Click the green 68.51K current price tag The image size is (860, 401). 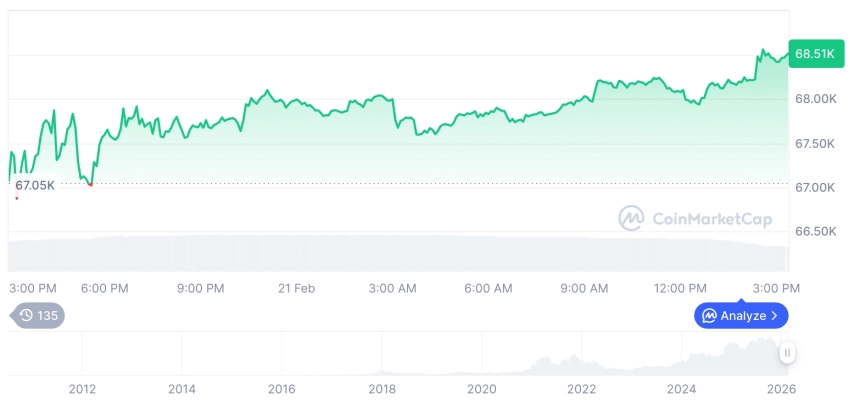pyautogui.click(x=816, y=54)
